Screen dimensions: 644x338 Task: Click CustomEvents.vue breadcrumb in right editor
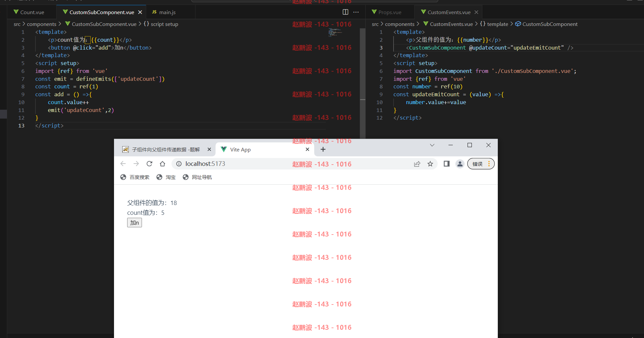[x=448, y=24]
